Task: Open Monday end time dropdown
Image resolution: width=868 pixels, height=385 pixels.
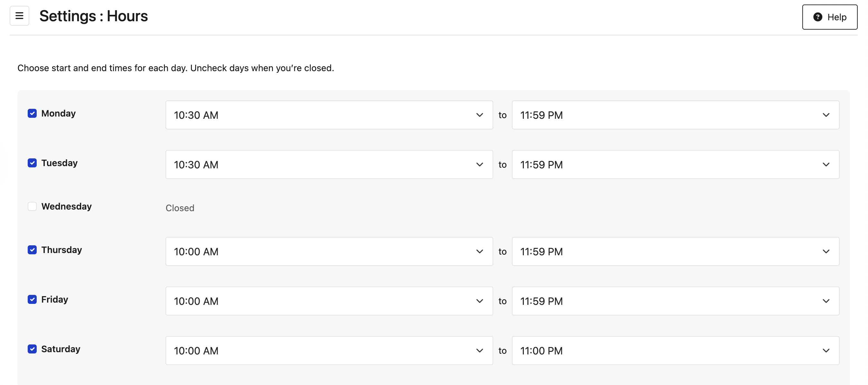Action: pyautogui.click(x=675, y=115)
